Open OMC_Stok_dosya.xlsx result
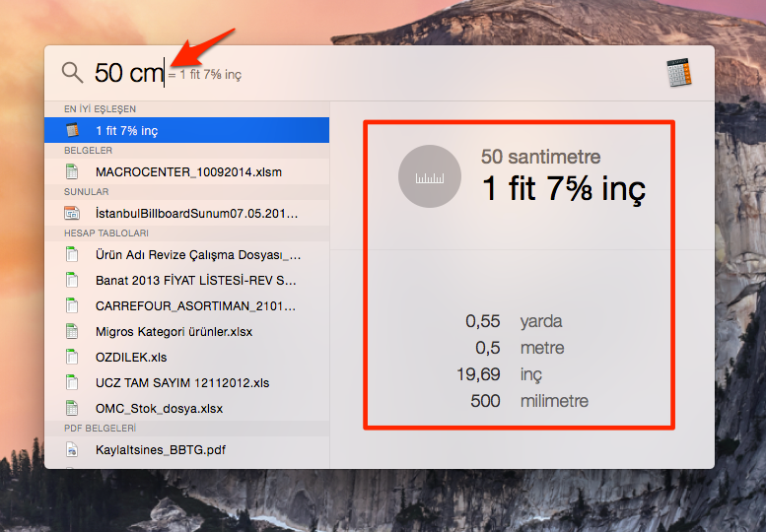The height and width of the screenshot is (532, 766). pos(159,408)
